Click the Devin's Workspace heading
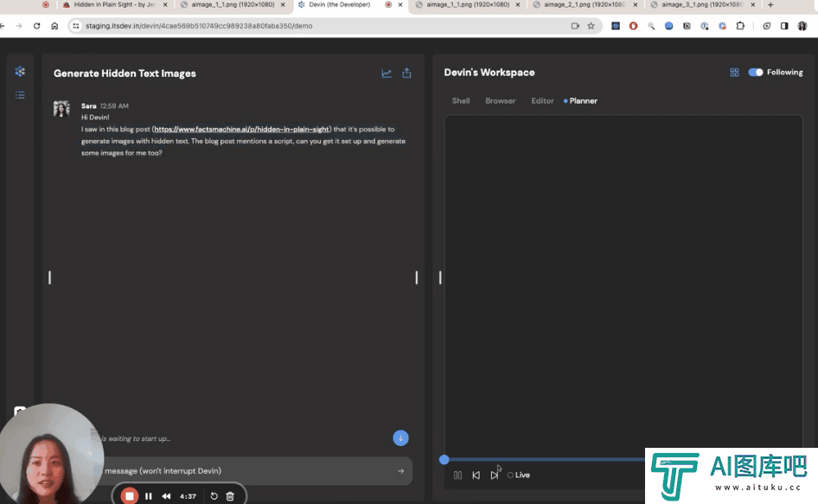The height and width of the screenshot is (504, 818). [489, 73]
